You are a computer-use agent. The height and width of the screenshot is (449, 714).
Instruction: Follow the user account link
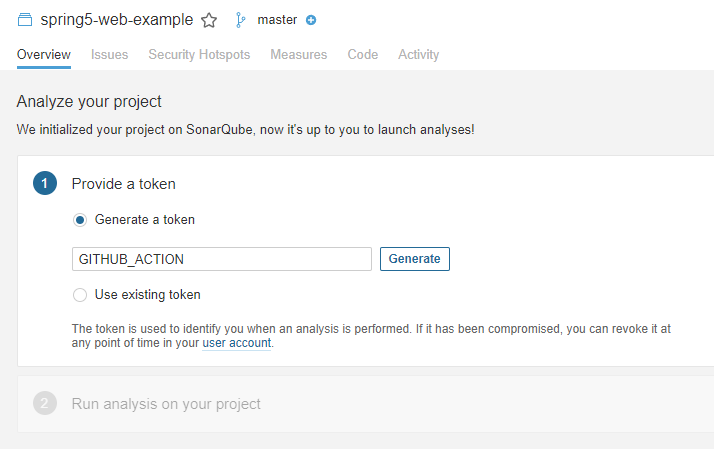point(236,343)
